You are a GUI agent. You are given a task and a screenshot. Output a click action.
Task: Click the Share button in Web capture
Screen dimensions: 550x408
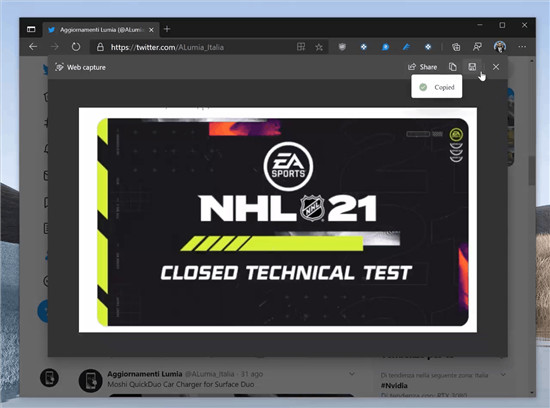tap(423, 67)
